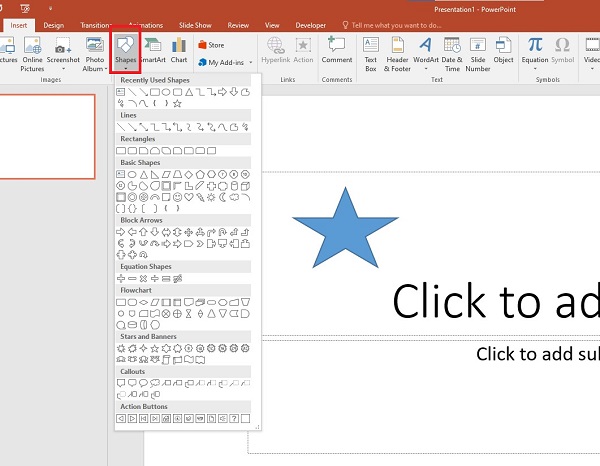This screenshot has height=466, width=600.
Task: Switch to the Design tab
Action: tap(54, 24)
